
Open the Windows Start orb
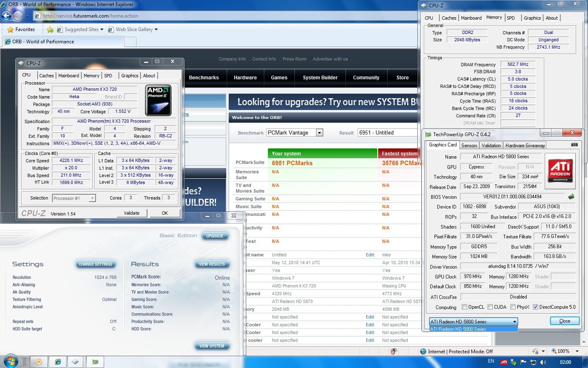coord(10,361)
